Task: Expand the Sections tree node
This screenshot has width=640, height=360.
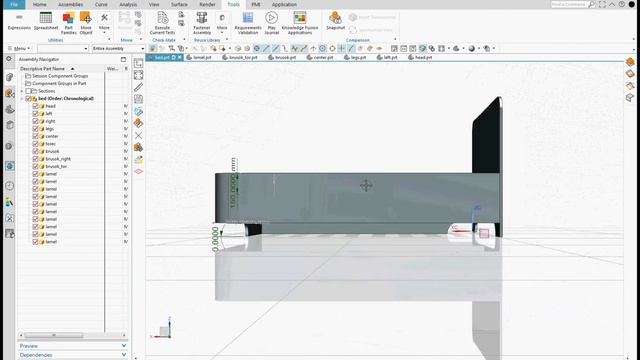Action: point(22,91)
